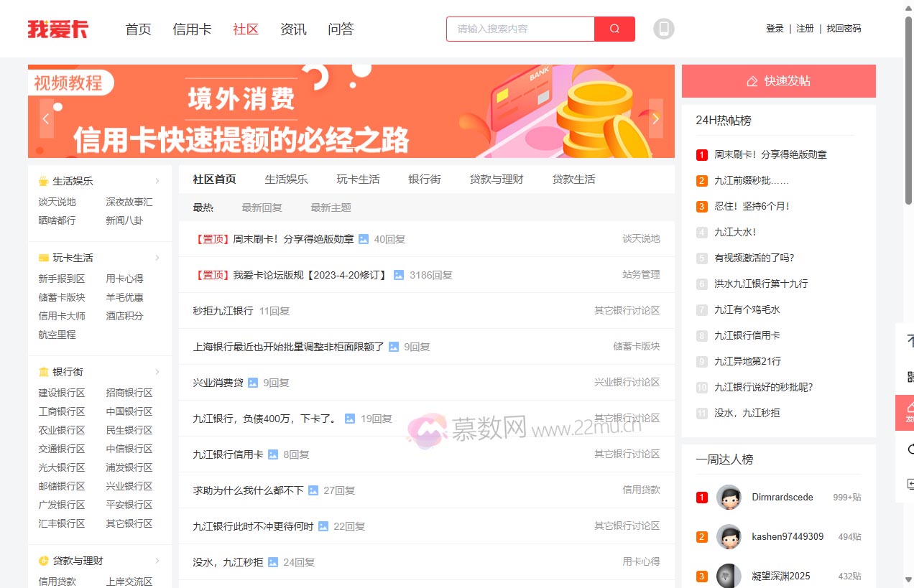Click inside the search input field
This screenshot has width=914, height=588.
pos(520,29)
